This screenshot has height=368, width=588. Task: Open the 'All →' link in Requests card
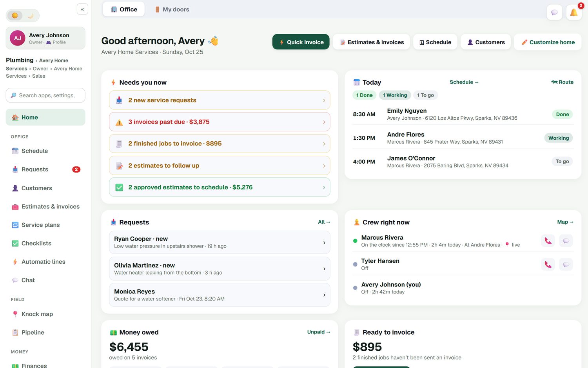[x=324, y=222]
